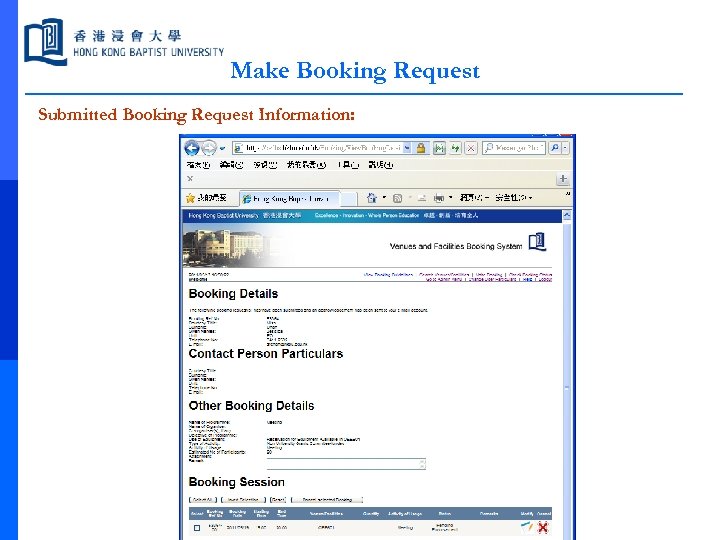Toggle the compatibility view icon
Image resolution: width=720 pixels, height=540 pixels.
[439, 148]
